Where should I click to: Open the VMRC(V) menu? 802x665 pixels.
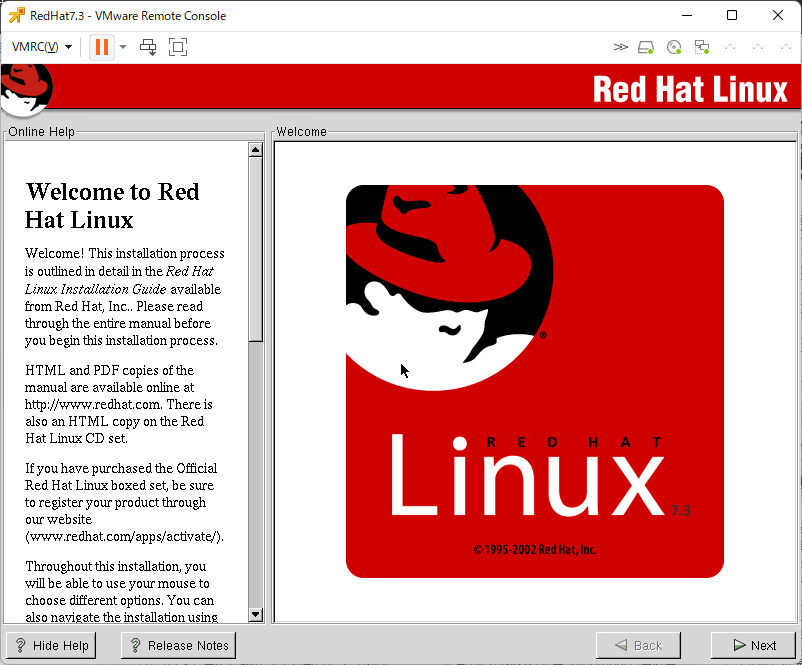pyautogui.click(x=41, y=47)
